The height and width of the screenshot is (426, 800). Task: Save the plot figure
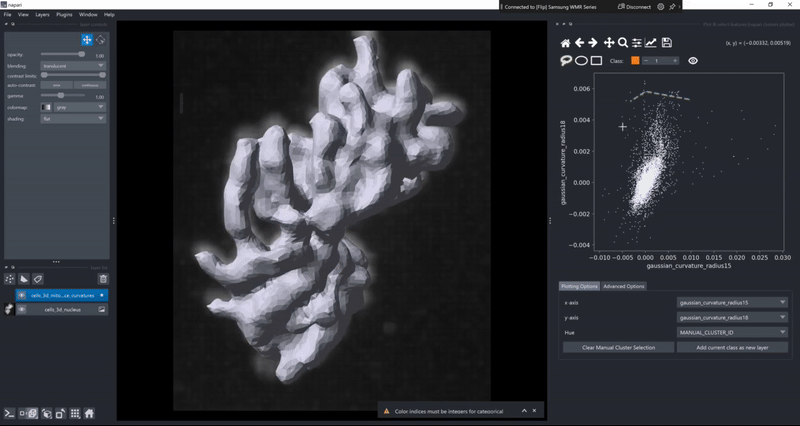666,43
